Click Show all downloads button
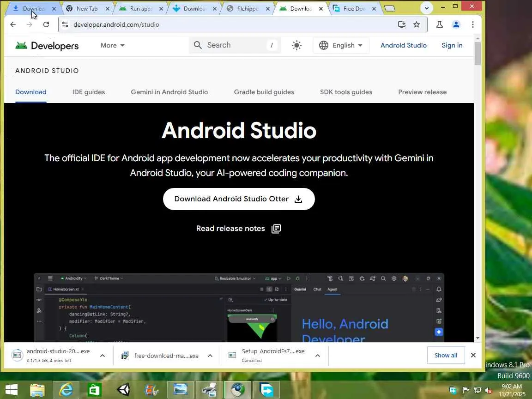This screenshot has height=399, width=532. click(x=446, y=355)
